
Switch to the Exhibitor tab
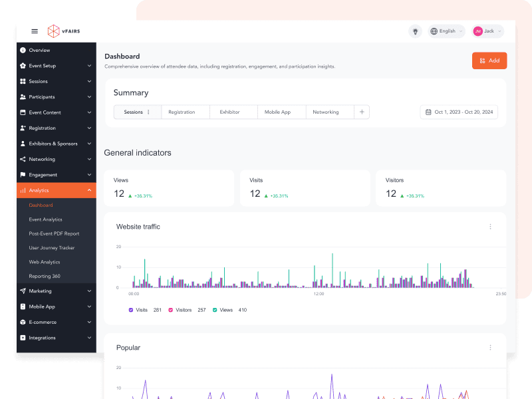pyautogui.click(x=234, y=112)
